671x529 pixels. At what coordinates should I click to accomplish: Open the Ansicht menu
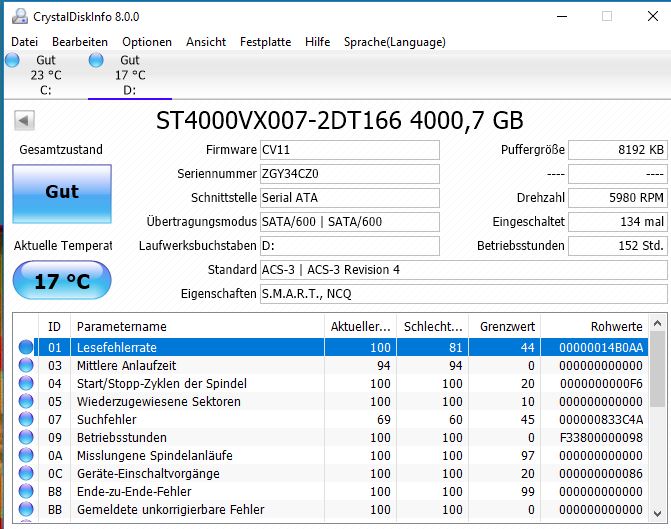[206, 42]
